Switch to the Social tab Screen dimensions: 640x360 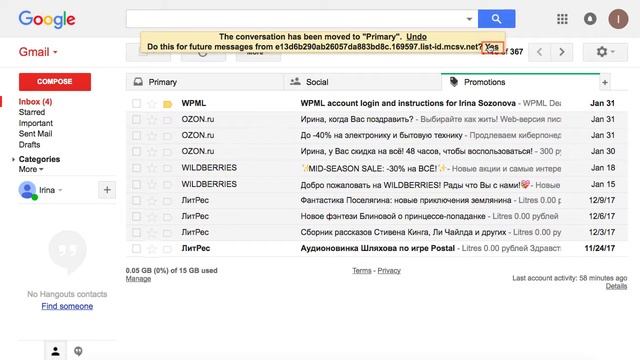362,82
